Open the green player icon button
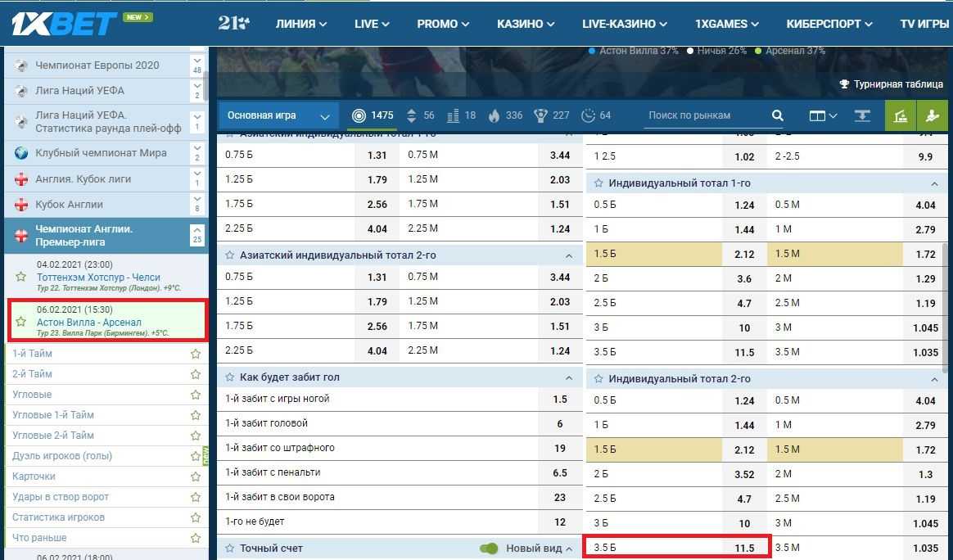Screen dimensions: 953x560 point(932,115)
